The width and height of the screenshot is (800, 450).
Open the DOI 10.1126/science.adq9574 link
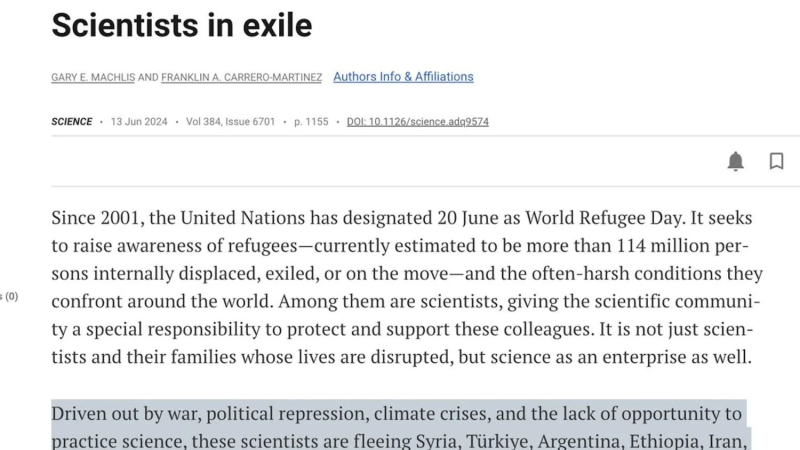[x=417, y=121]
